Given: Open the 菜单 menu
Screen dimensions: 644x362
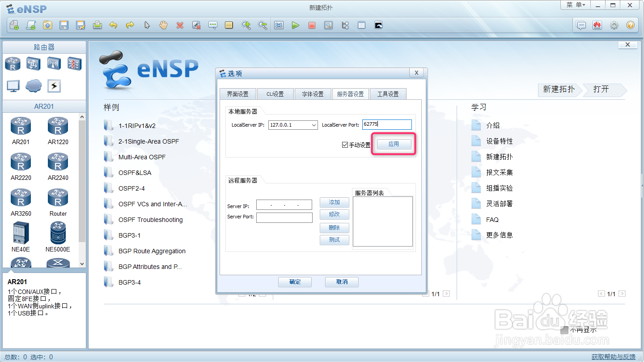Looking at the screenshot, I should click(x=576, y=5).
